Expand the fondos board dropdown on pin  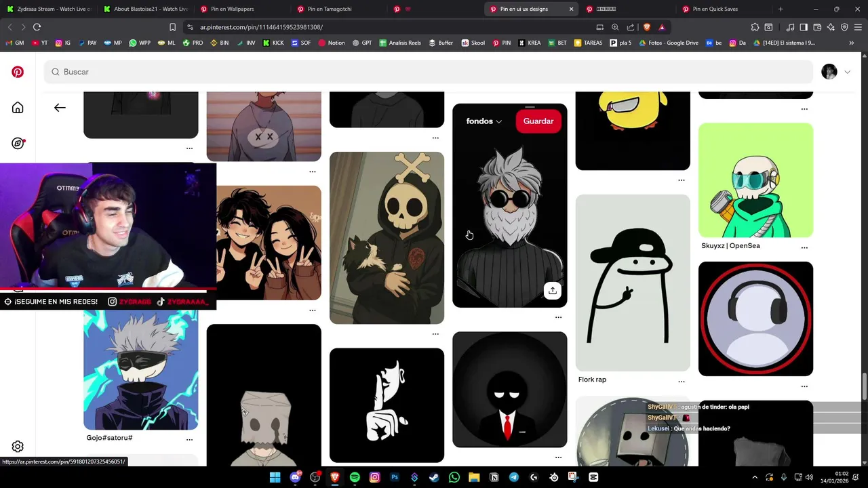coord(484,121)
